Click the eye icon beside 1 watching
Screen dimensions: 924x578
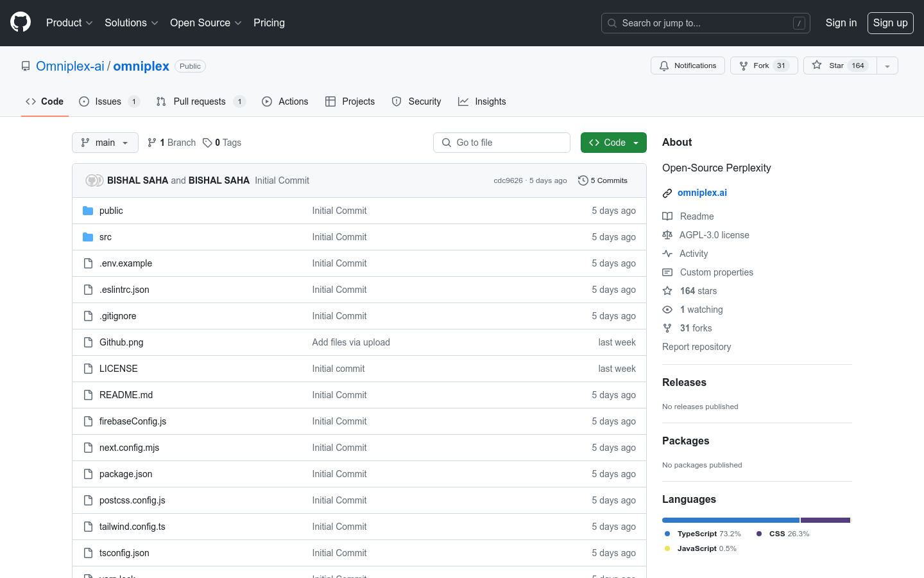pyautogui.click(x=667, y=310)
